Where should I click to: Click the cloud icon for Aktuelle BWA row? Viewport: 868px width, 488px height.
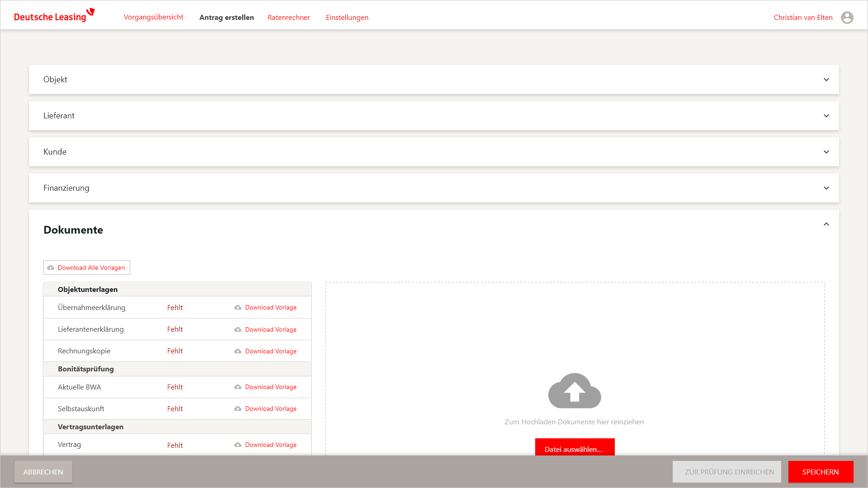tap(238, 387)
